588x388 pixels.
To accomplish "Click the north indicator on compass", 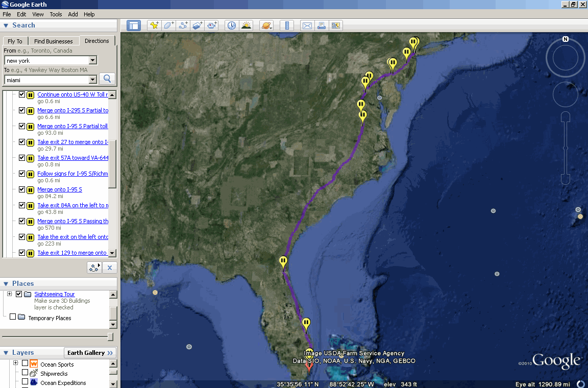I will [x=566, y=39].
